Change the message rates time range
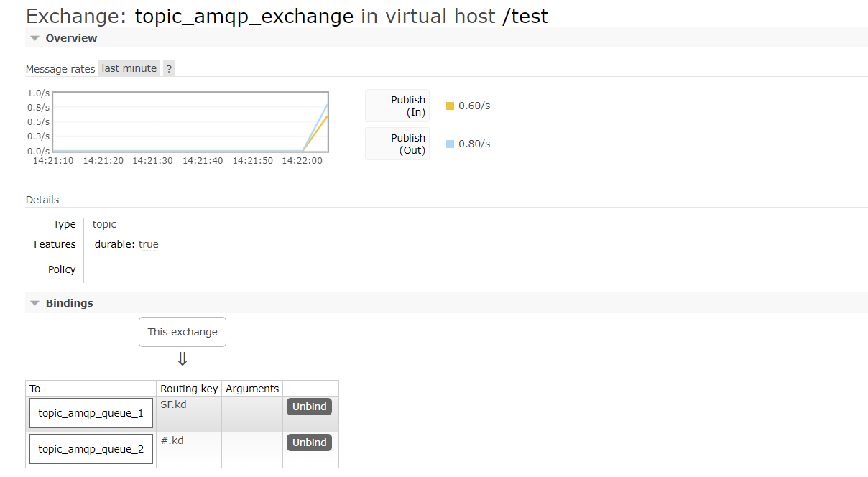The image size is (868, 477). (x=129, y=68)
